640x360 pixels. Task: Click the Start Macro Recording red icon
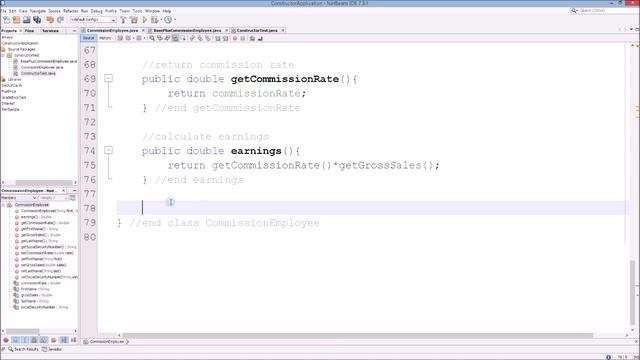235,38
